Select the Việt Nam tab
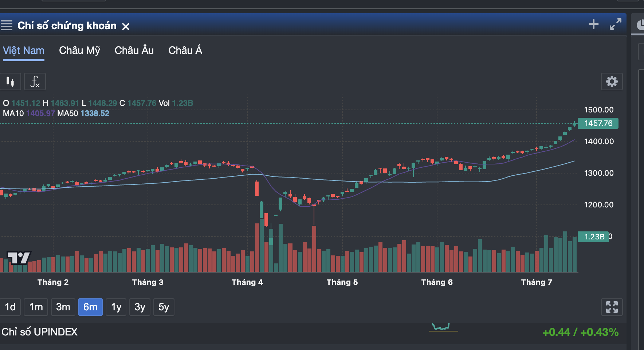This screenshot has height=350, width=644. [24, 51]
